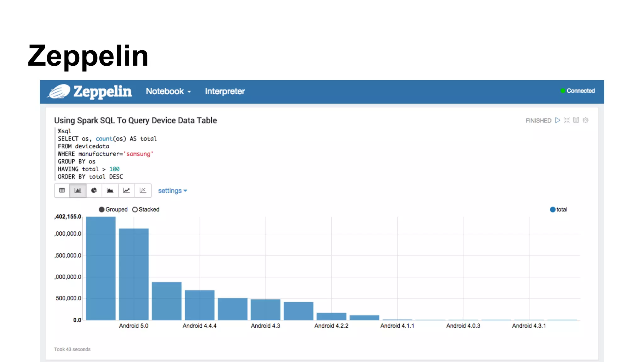This screenshot has width=644, height=362.
Task: Open the Interpreter menu item
Action: click(225, 91)
